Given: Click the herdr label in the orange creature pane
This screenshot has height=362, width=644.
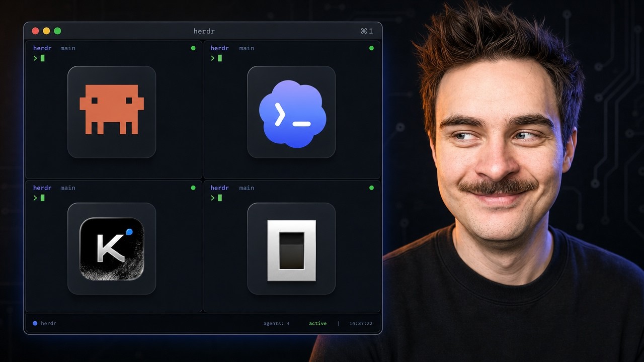Looking at the screenshot, I should coord(42,48).
